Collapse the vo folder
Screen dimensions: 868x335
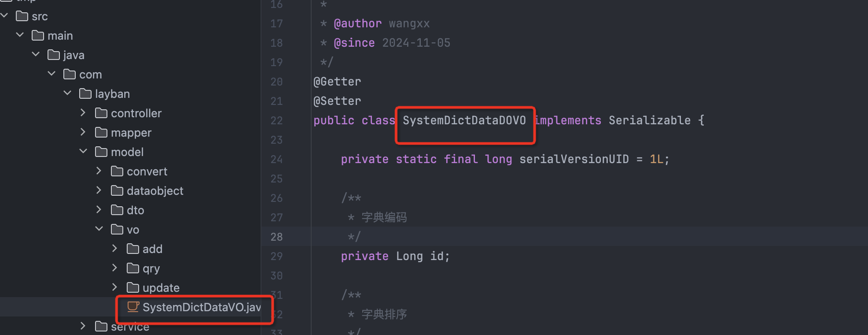pos(99,229)
